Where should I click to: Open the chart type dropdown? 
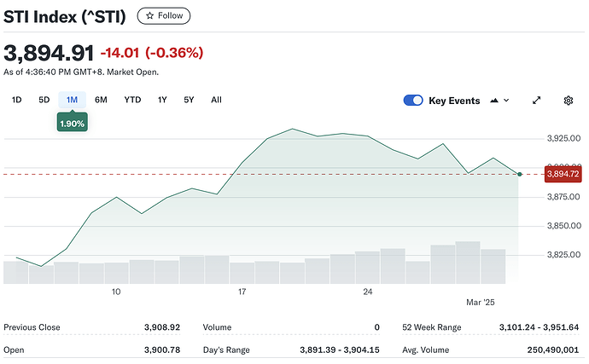(x=499, y=101)
